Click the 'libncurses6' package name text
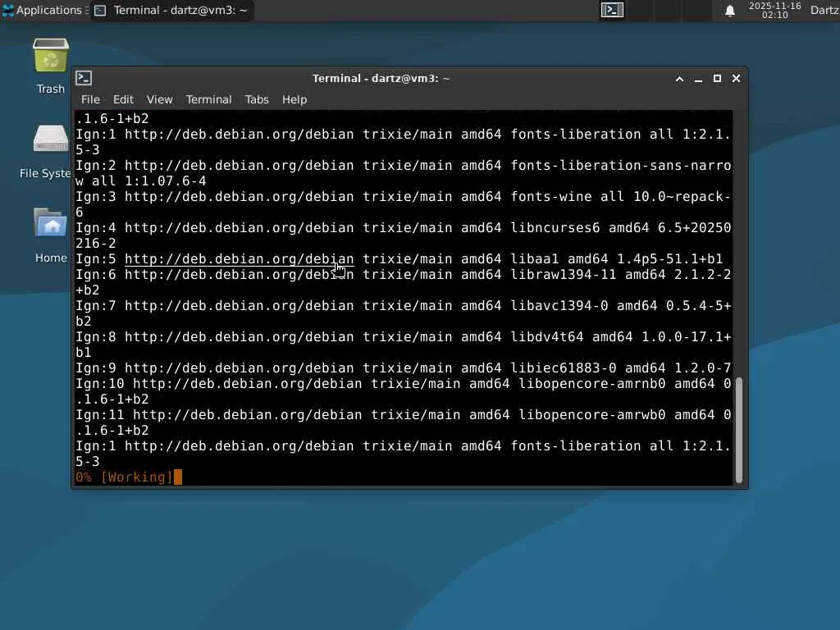This screenshot has width=840, height=630. [x=555, y=228]
